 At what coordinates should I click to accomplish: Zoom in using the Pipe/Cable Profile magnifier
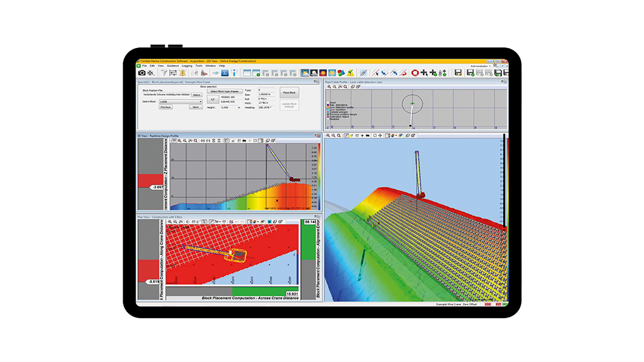(x=330, y=86)
